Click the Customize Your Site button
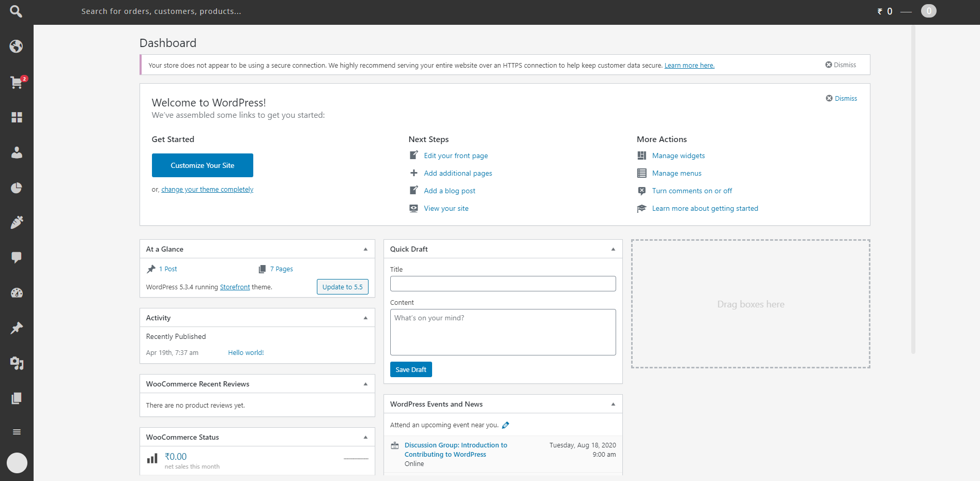 tap(203, 165)
